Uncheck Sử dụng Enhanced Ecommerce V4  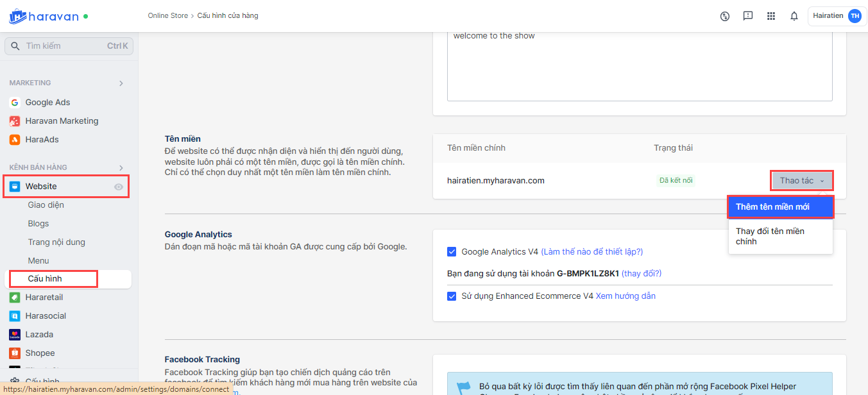click(452, 296)
